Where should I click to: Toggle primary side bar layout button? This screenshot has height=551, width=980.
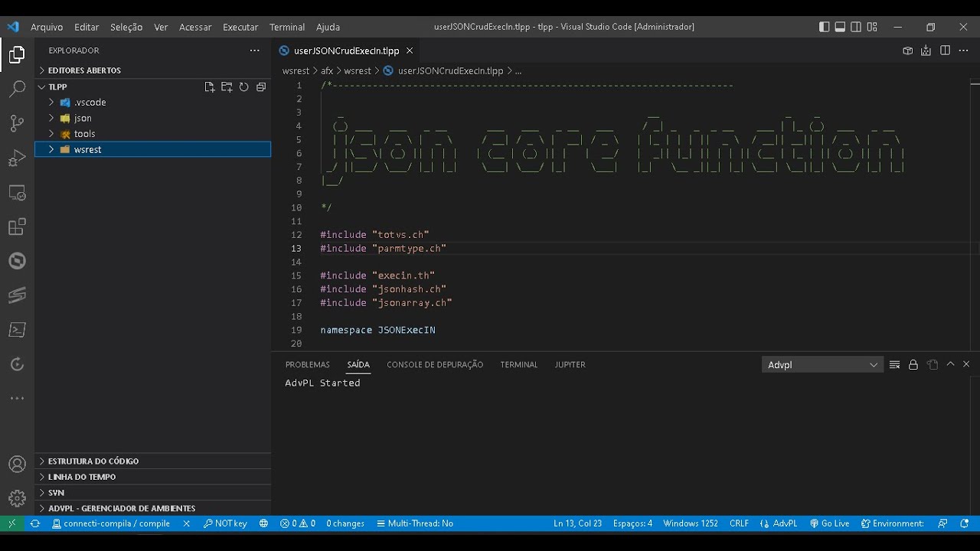tap(824, 27)
